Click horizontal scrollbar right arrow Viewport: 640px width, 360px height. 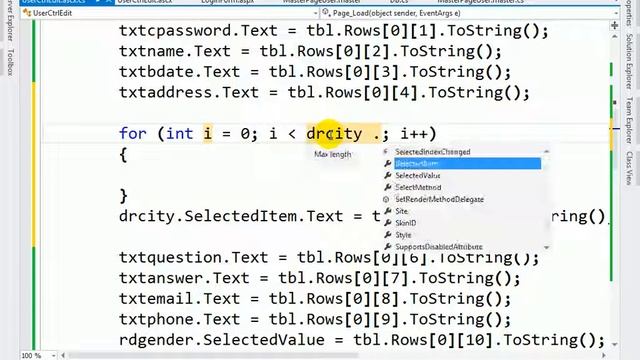point(604,356)
